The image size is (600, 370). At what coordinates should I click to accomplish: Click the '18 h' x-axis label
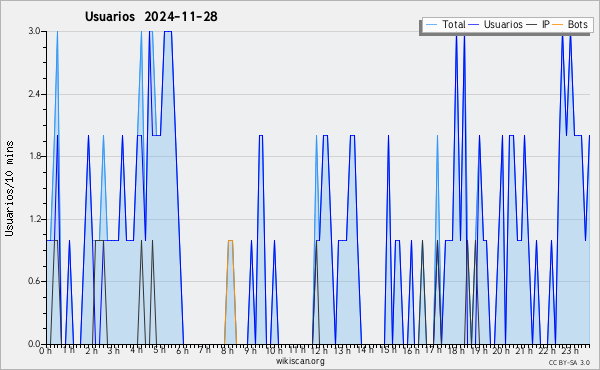point(456,350)
